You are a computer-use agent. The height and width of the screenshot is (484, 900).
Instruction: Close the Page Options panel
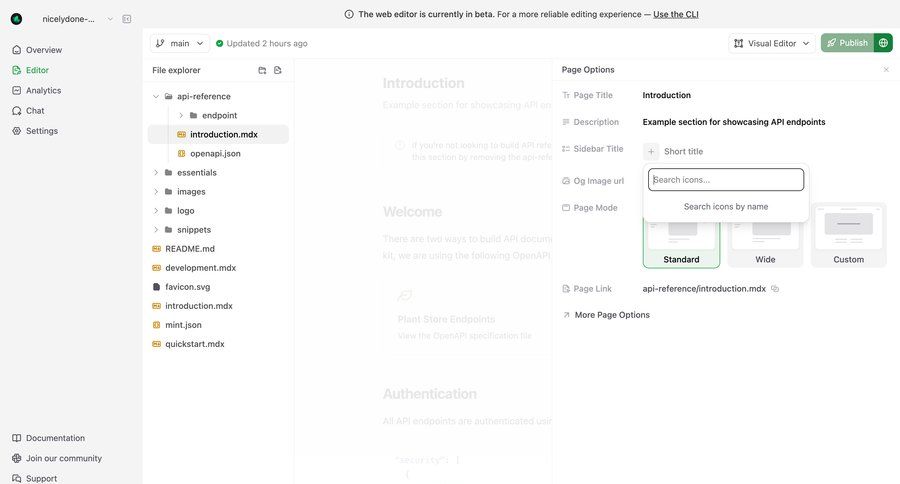(x=886, y=69)
